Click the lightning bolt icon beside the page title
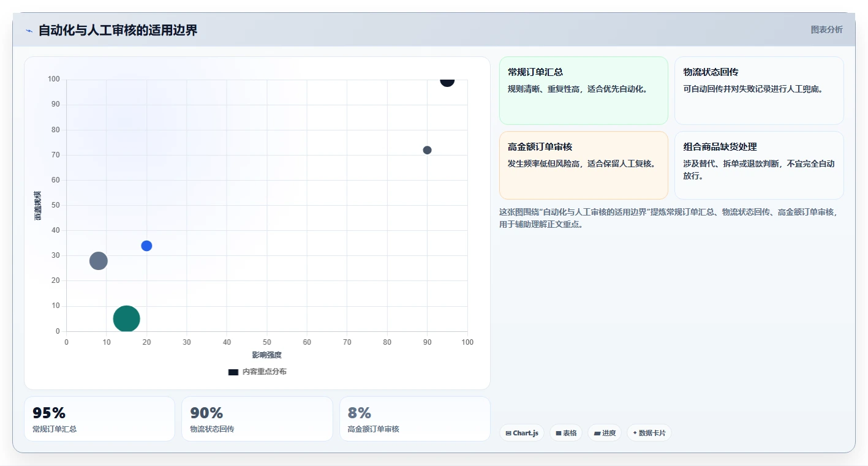This screenshot has width=868, height=466. coord(29,31)
